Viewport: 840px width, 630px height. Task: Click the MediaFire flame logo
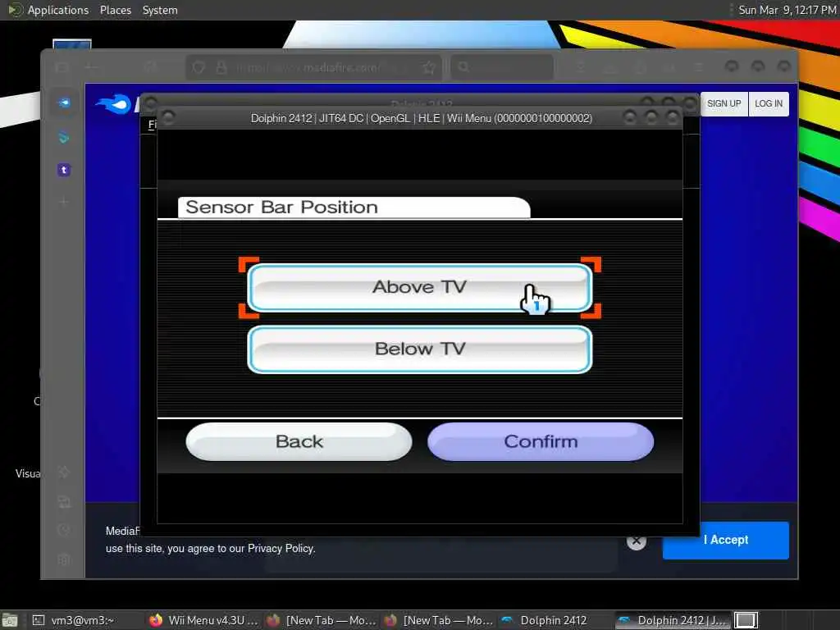coord(113,104)
